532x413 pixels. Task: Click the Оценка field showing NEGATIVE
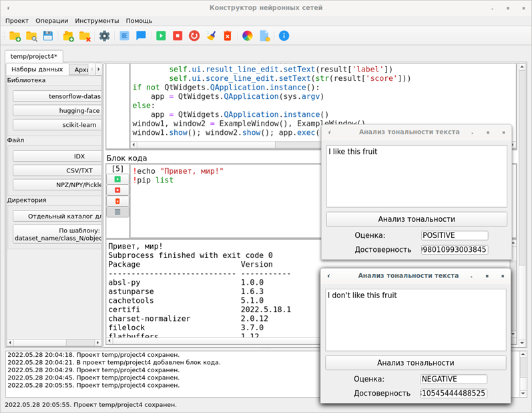tap(454, 379)
